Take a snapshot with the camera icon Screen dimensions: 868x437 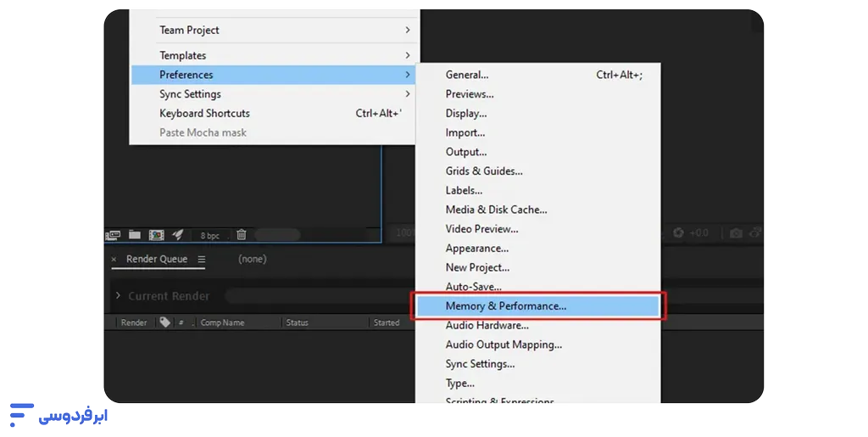pyautogui.click(x=736, y=233)
